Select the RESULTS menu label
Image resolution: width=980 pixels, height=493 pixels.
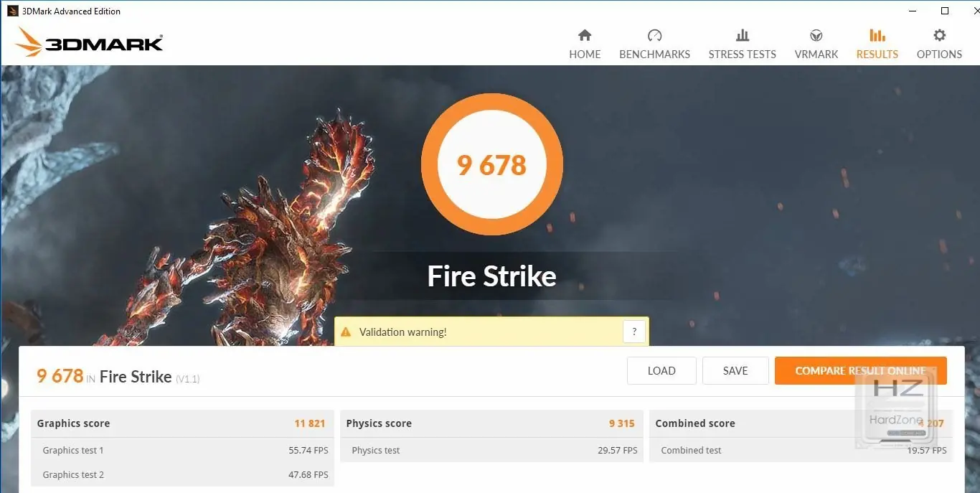877,55
